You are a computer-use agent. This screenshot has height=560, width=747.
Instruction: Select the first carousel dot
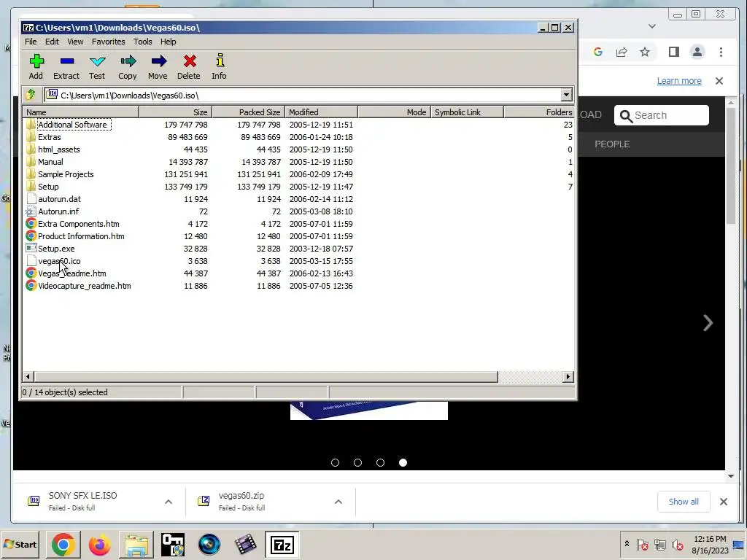point(335,463)
